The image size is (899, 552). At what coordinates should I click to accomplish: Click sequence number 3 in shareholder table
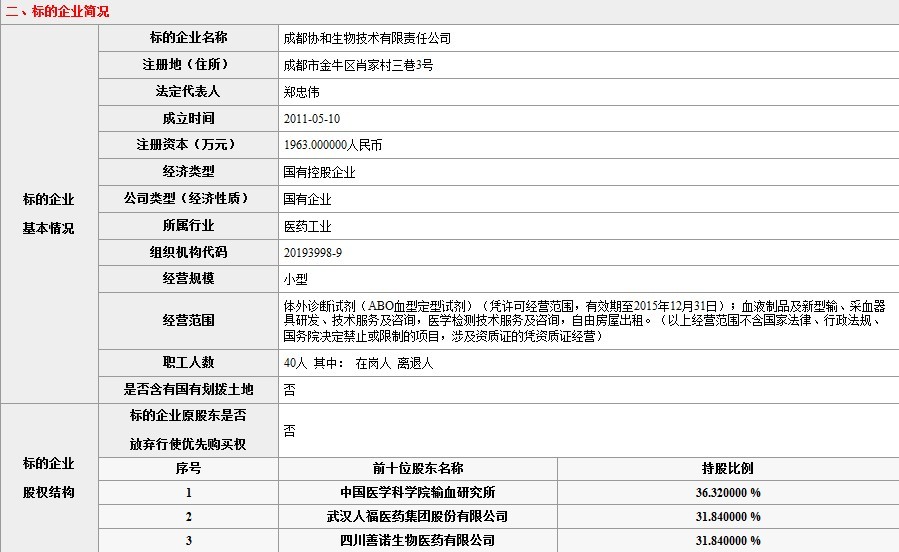pyautogui.click(x=188, y=541)
